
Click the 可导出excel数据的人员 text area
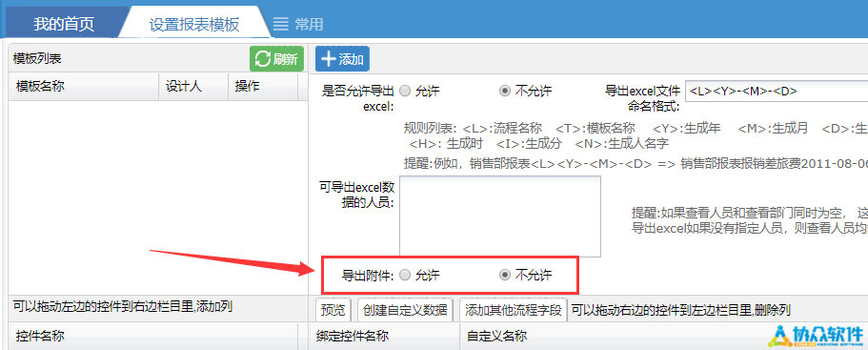500,216
